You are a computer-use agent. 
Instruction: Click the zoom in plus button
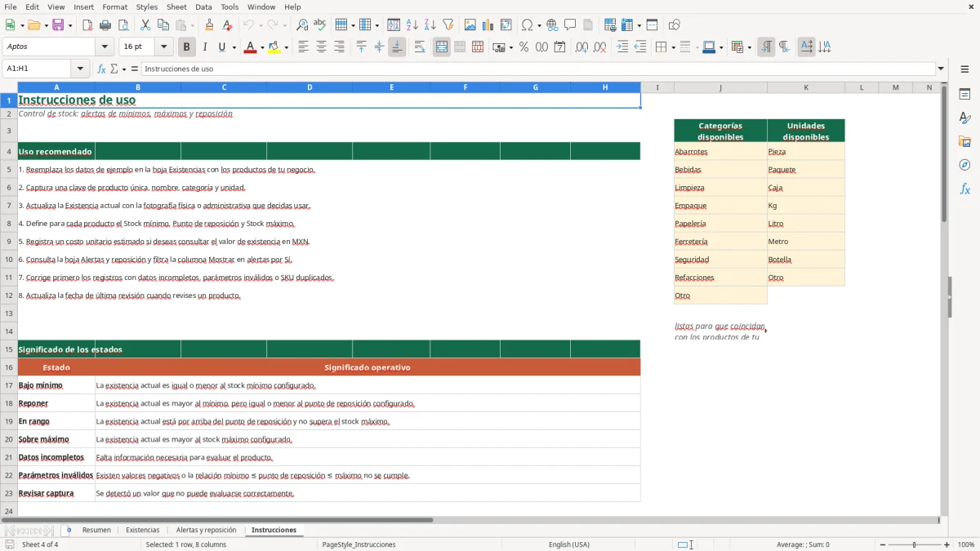pos(947,544)
